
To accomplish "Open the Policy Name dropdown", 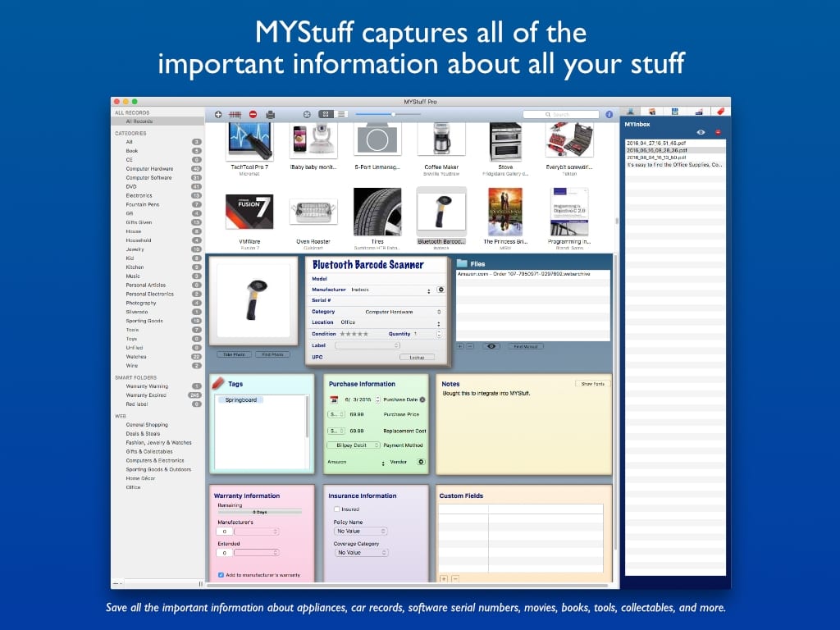I will click(361, 532).
